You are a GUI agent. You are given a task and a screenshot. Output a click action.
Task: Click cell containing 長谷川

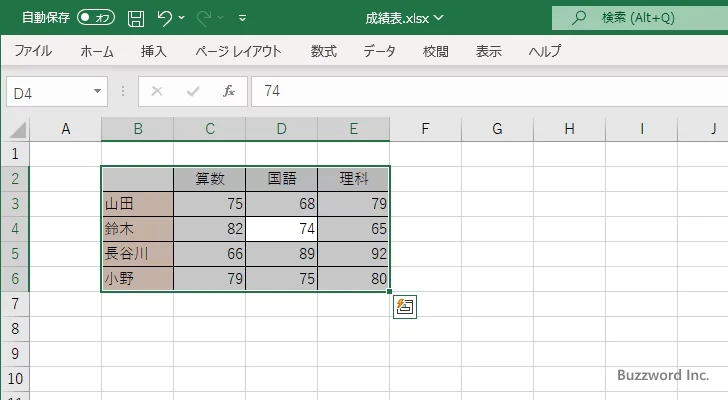137,254
